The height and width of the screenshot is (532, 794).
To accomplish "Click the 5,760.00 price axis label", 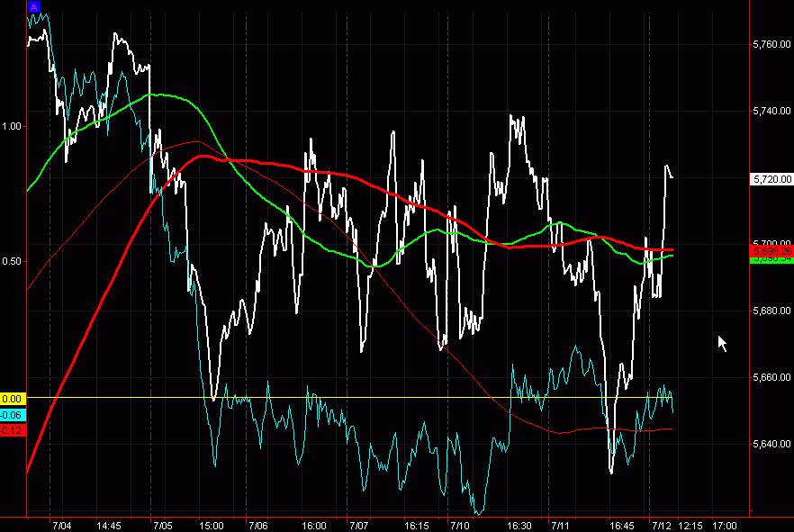I will 771,44.
